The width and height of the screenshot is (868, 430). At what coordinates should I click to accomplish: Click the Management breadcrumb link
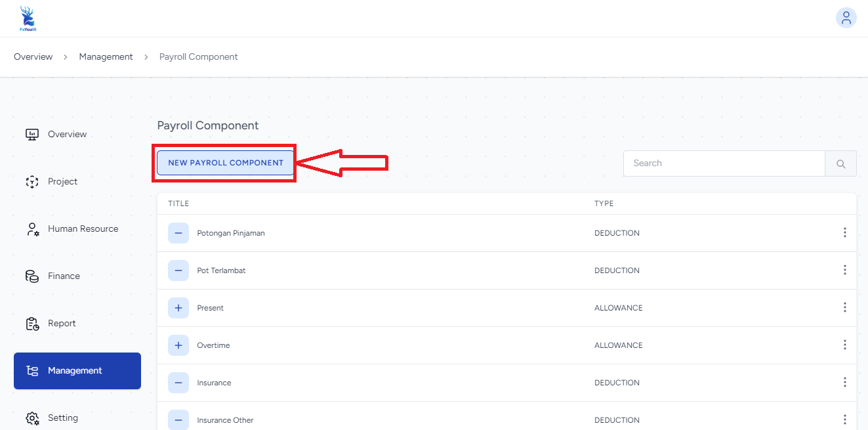tap(106, 57)
